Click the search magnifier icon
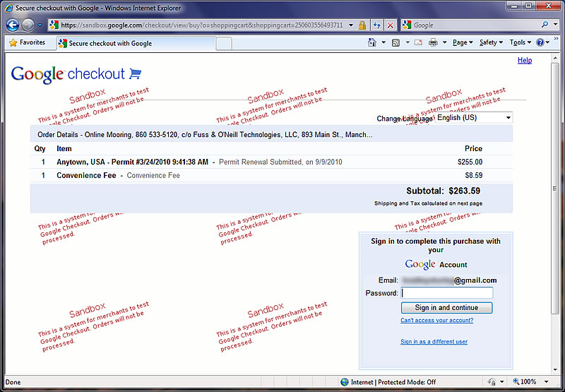Image resolution: width=565 pixels, height=392 pixels. pyautogui.click(x=545, y=25)
